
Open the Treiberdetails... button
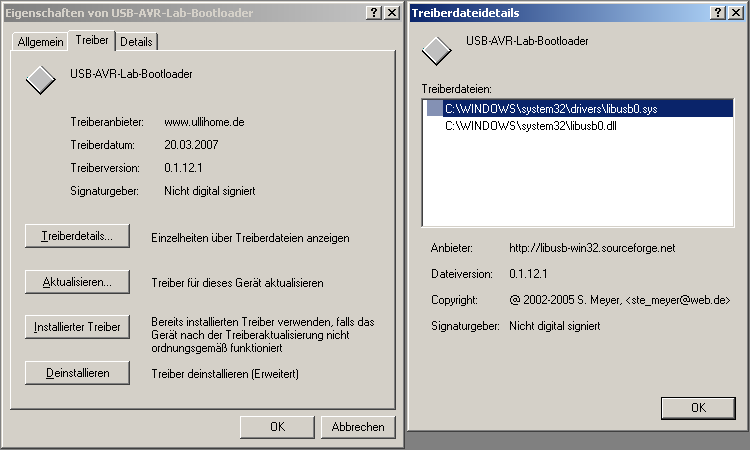point(77,236)
